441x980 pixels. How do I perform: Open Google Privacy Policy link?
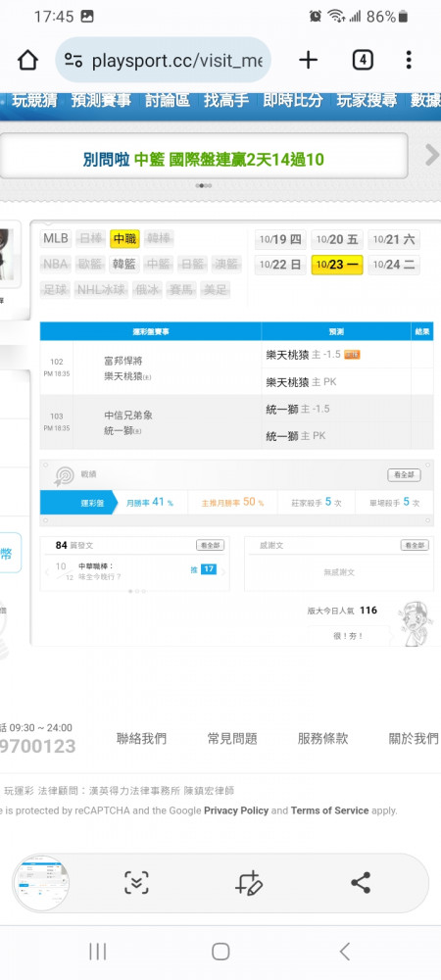click(236, 810)
